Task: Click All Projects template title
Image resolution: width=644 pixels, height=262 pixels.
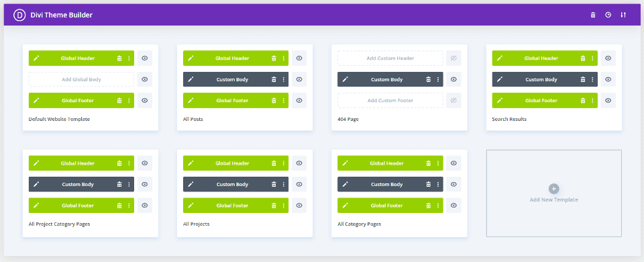Action: coord(197,224)
